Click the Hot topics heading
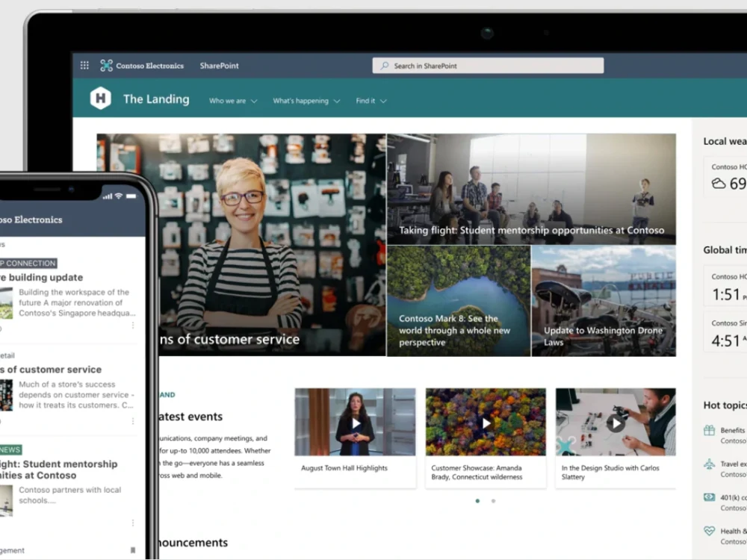 click(x=725, y=405)
